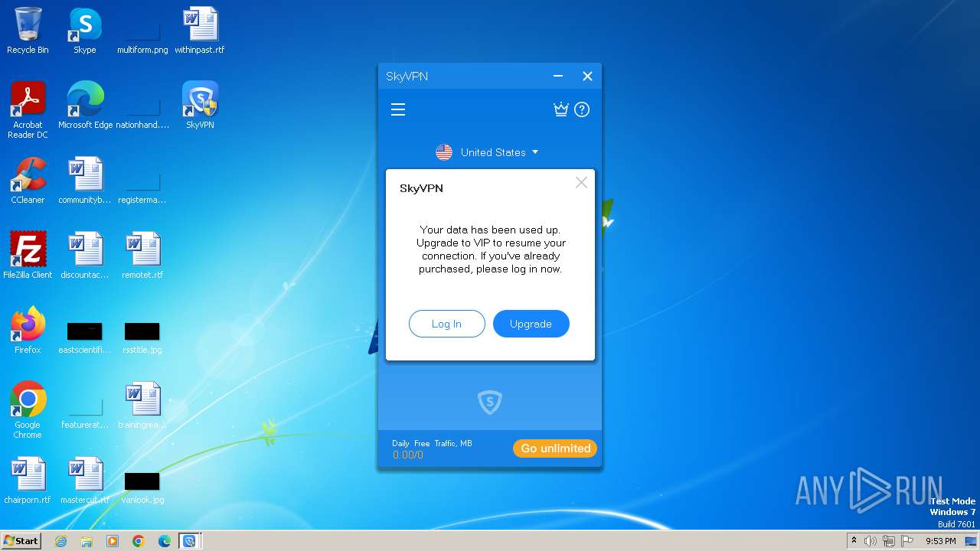Select the remotet.rtf document

coord(142,256)
